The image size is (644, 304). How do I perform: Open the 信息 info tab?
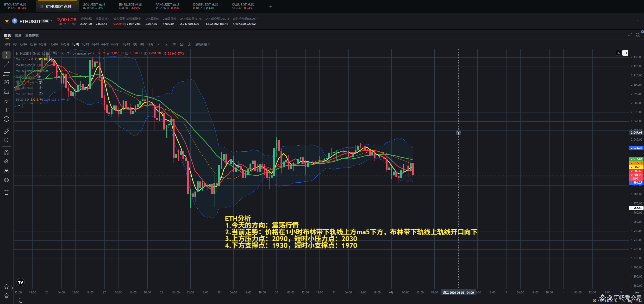(18, 35)
